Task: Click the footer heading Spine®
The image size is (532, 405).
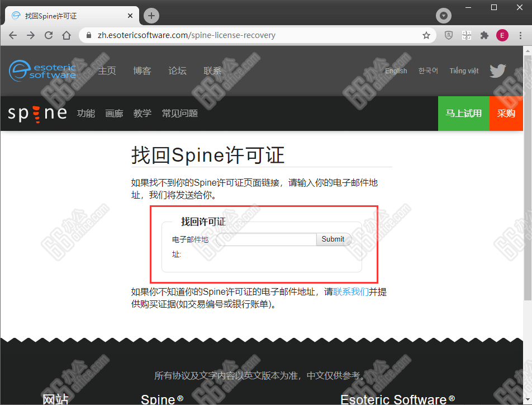Action: click(162, 399)
